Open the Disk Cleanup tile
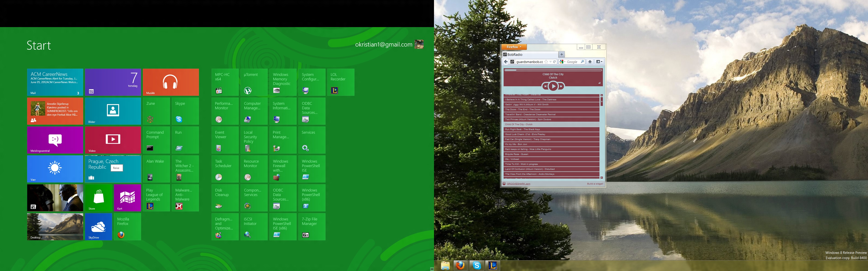Image resolution: width=868 pixels, height=271 pixels. click(x=225, y=198)
